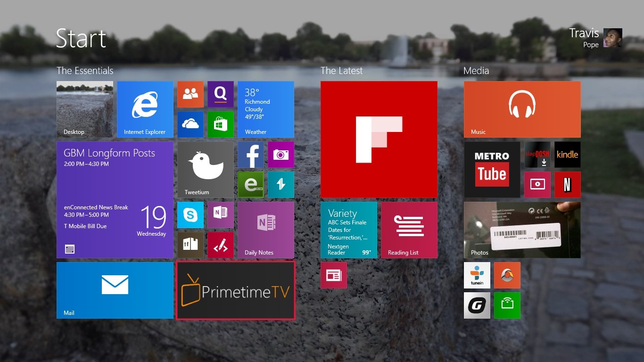Open the orange People tile
The image size is (644, 362).
(x=190, y=94)
